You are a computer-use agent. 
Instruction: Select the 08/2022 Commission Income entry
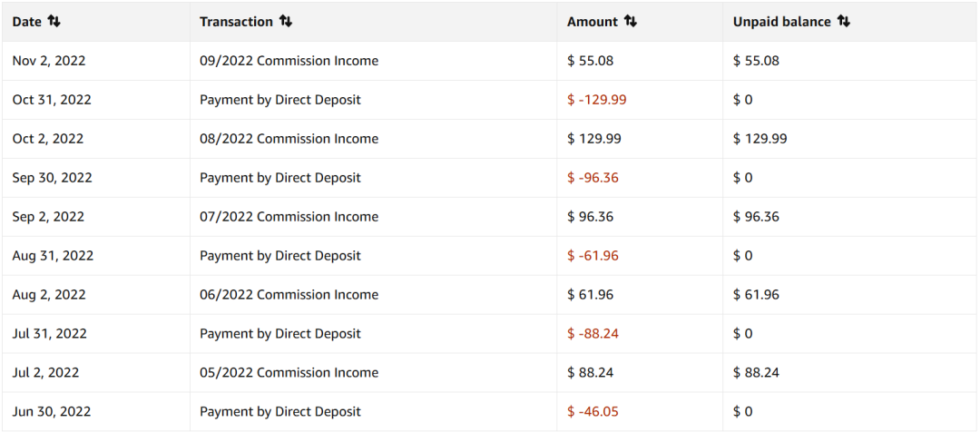pyautogui.click(x=289, y=139)
